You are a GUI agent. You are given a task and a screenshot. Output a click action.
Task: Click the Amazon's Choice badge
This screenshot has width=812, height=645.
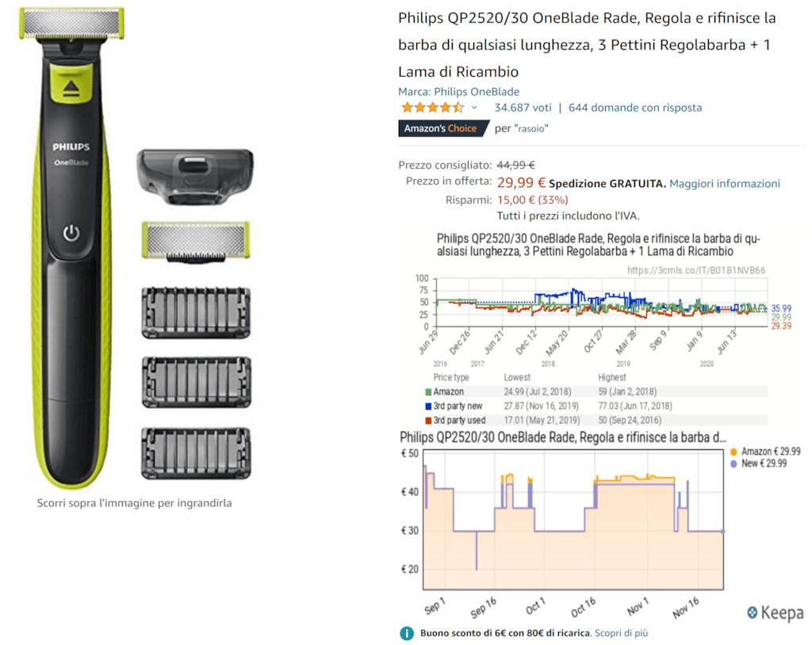pos(442,128)
